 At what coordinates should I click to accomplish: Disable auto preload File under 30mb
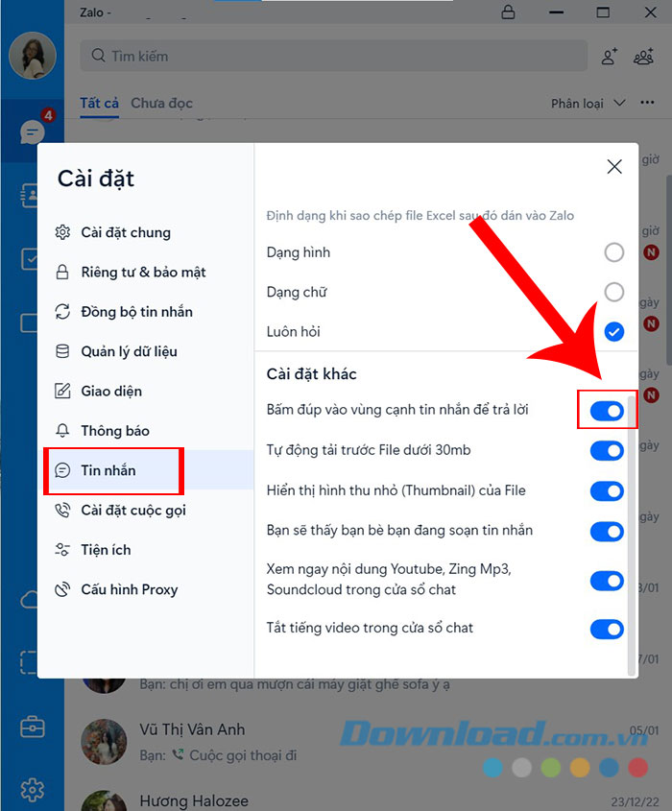(x=607, y=450)
